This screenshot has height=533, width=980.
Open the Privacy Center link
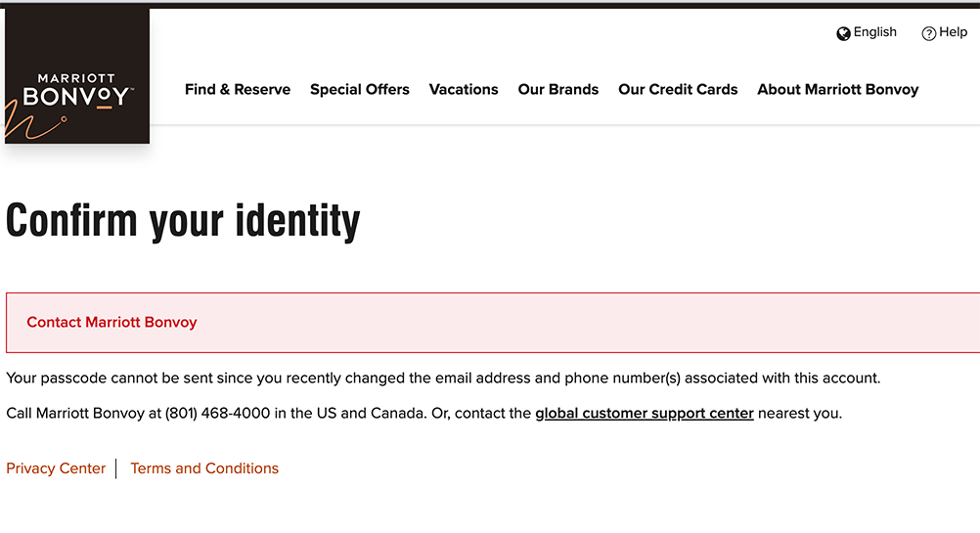tap(56, 468)
